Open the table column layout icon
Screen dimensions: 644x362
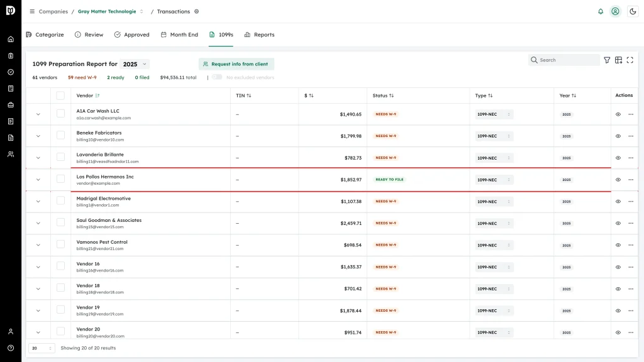point(619,60)
